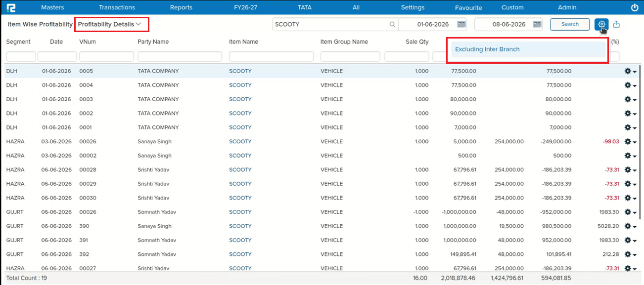Open SCOOTY link in VNum 390 row
This screenshot has width=644, height=285.
240,226
